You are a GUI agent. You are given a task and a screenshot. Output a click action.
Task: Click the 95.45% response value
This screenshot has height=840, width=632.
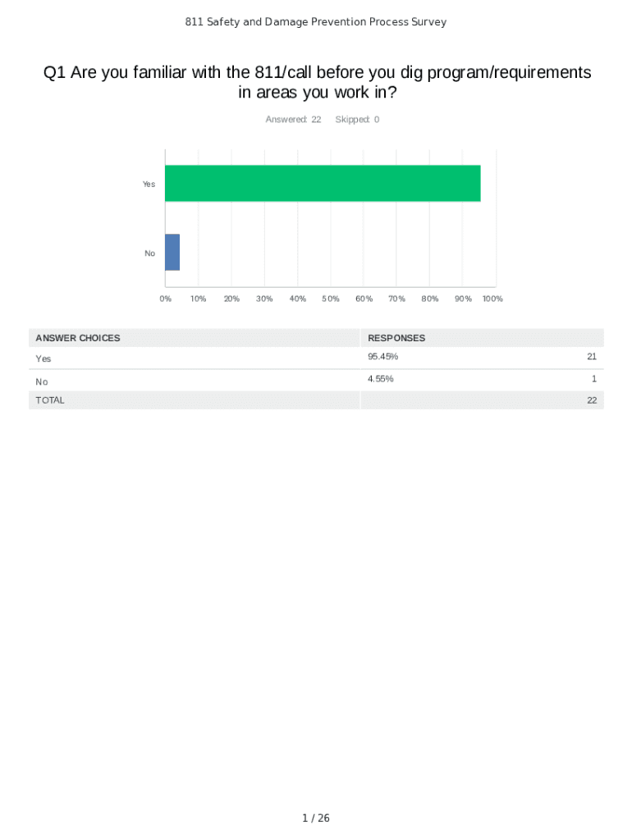pos(382,357)
